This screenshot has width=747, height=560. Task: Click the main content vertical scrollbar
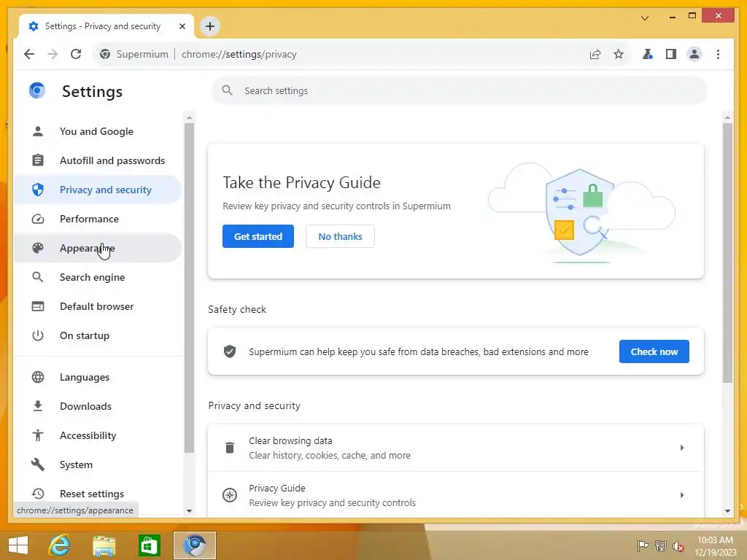click(727, 252)
